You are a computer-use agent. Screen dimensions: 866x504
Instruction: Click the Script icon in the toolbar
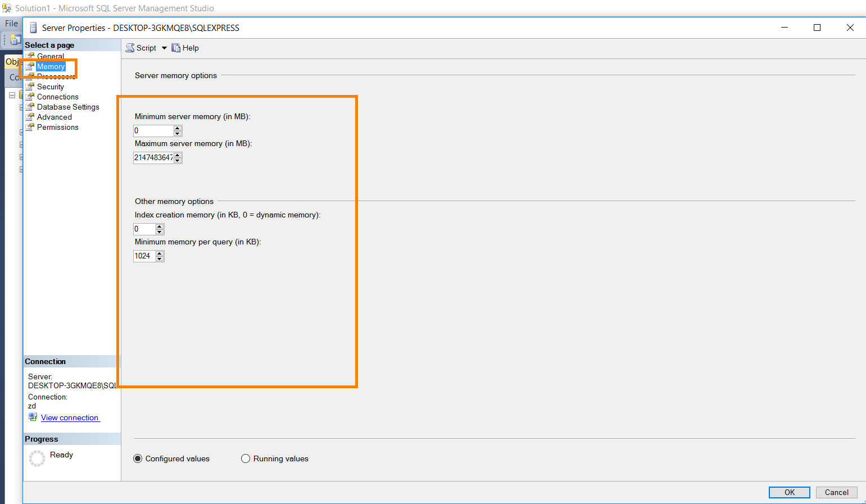[130, 48]
